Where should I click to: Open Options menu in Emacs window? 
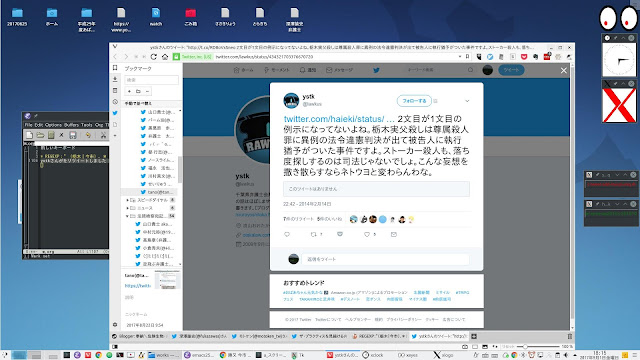click(53, 125)
